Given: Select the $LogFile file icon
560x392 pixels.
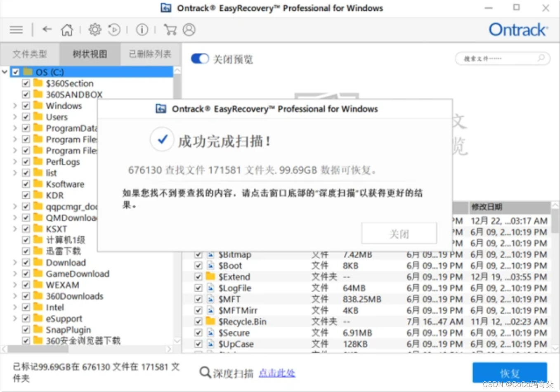Looking at the screenshot, I should (210, 288).
